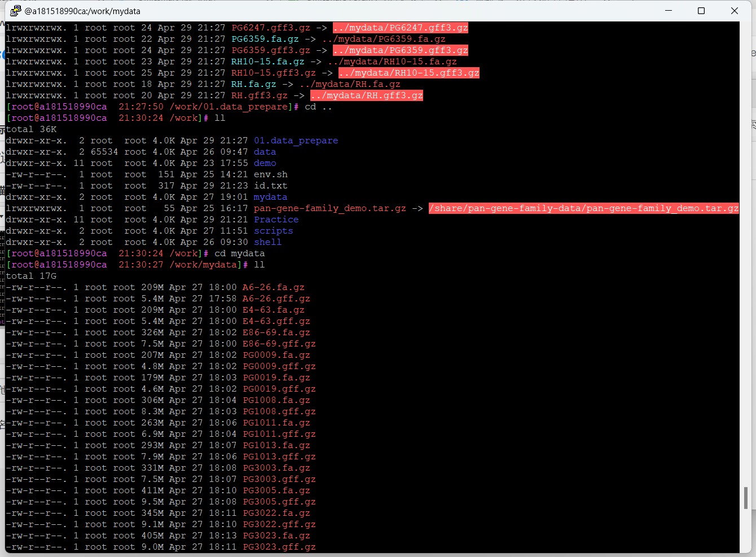Click file E86-69.gff.gz
The height and width of the screenshot is (557, 756).
(x=279, y=344)
